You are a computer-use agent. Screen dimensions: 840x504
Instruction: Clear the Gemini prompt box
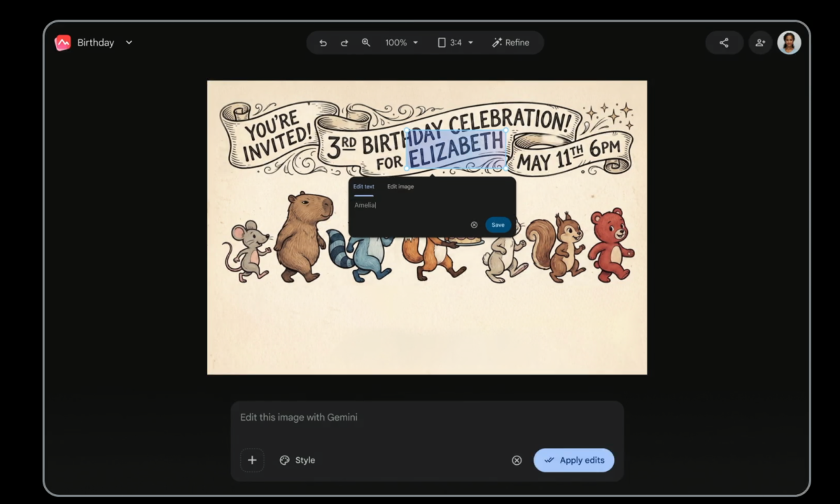tap(517, 460)
